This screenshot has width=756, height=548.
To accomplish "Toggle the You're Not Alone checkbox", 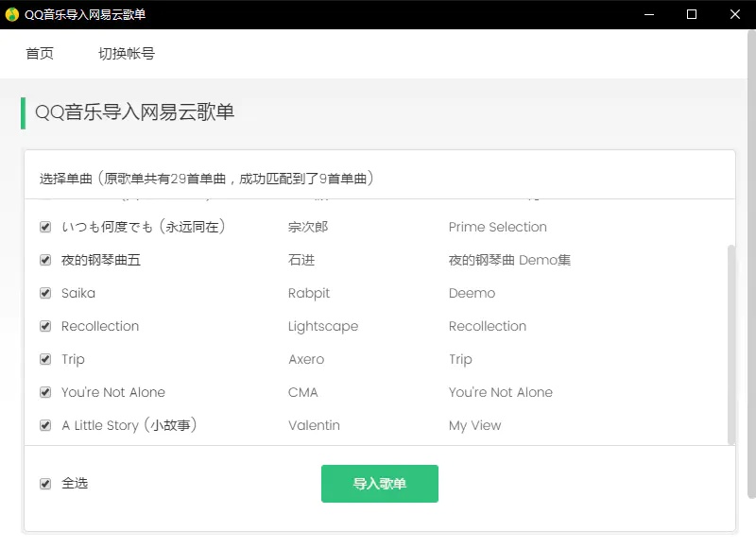I will [x=45, y=392].
